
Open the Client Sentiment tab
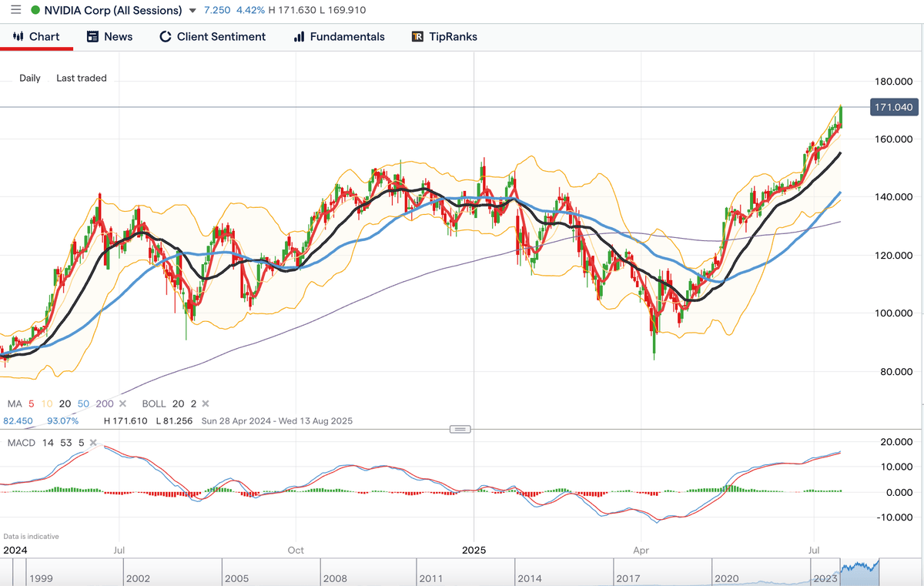[x=213, y=36]
